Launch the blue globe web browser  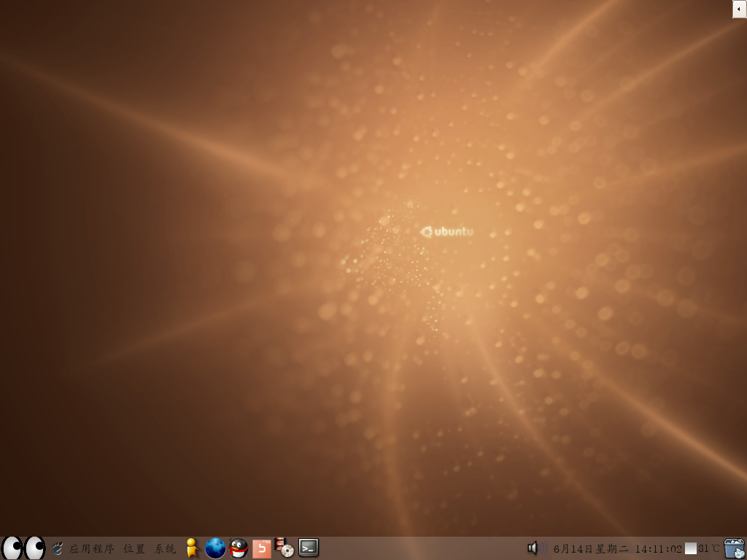coord(215,548)
